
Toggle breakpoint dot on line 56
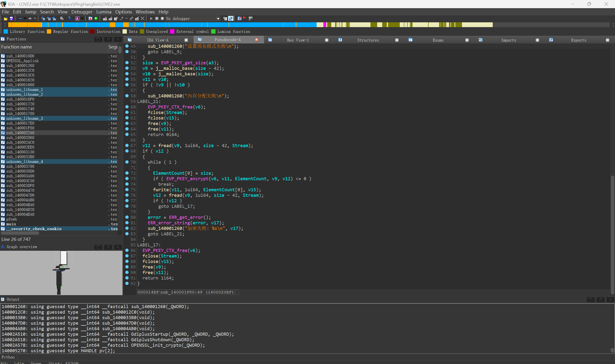(x=127, y=85)
